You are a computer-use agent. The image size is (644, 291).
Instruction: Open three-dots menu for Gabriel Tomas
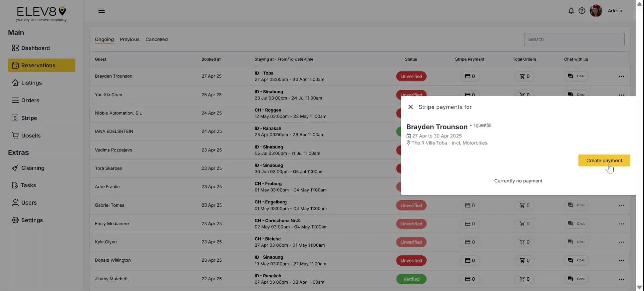coord(621,205)
